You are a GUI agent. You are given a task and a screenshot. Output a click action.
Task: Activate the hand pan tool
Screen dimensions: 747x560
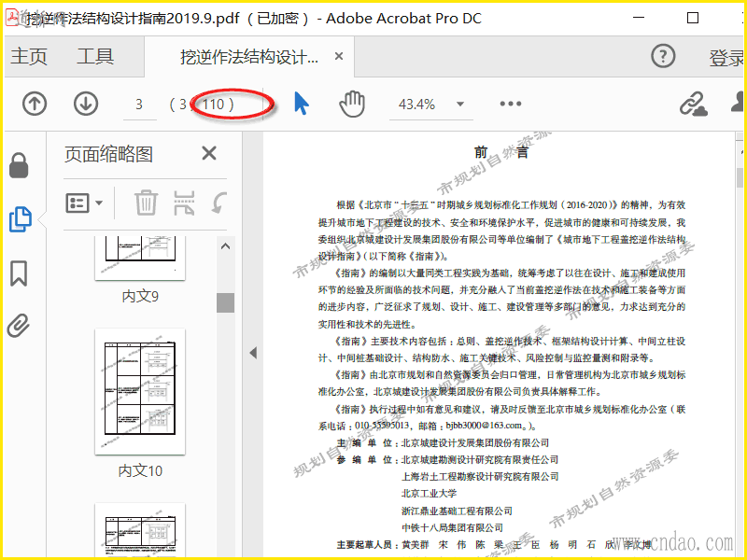pos(352,104)
